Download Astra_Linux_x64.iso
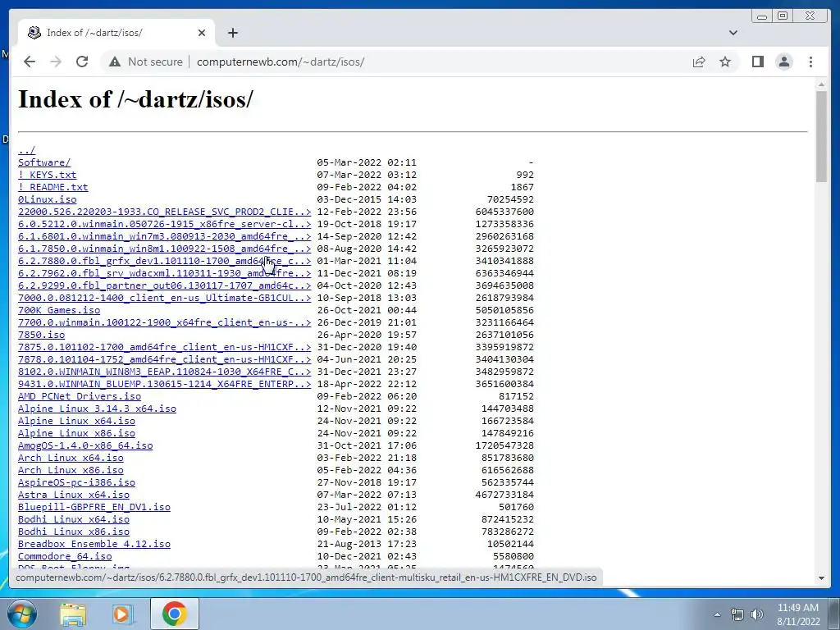 point(73,495)
